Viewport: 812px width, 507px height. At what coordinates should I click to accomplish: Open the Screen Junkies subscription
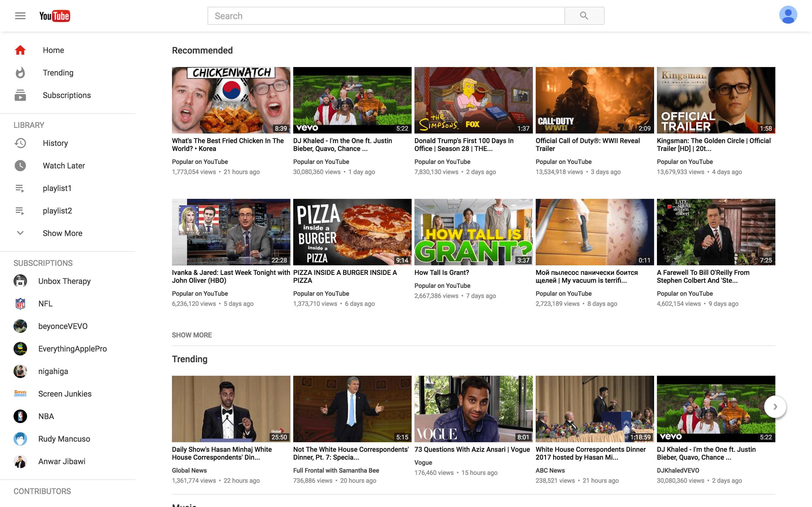65,394
